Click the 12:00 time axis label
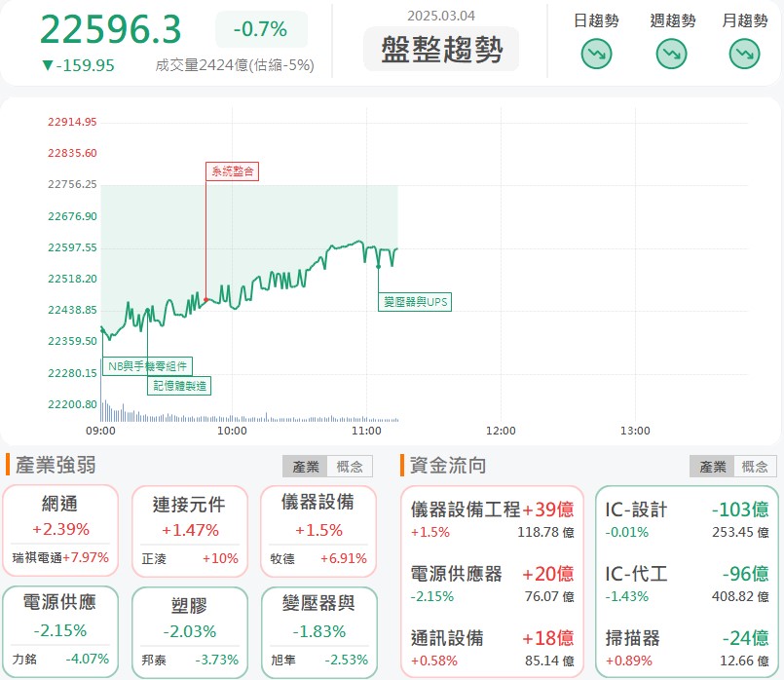The image size is (784, 680). click(501, 431)
